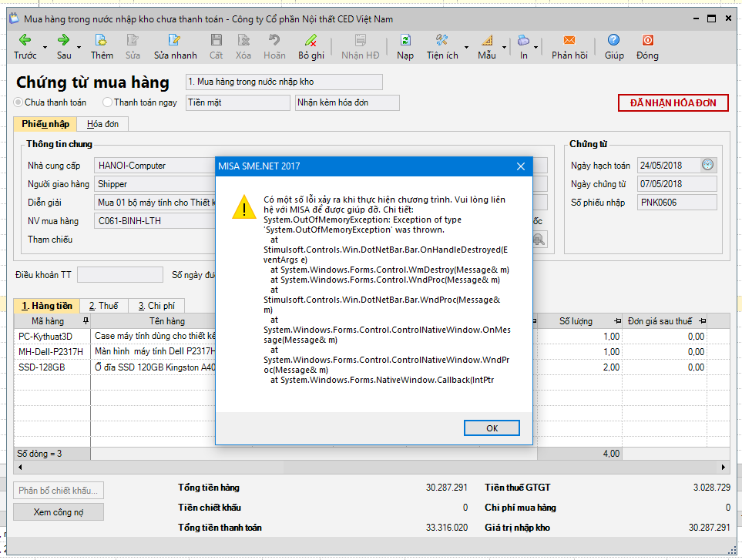Click the Nhận HĐ receive invoice icon
Image resolution: width=742 pixels, height=560 pixels.
pyautogui.click(x=360, y=40)
